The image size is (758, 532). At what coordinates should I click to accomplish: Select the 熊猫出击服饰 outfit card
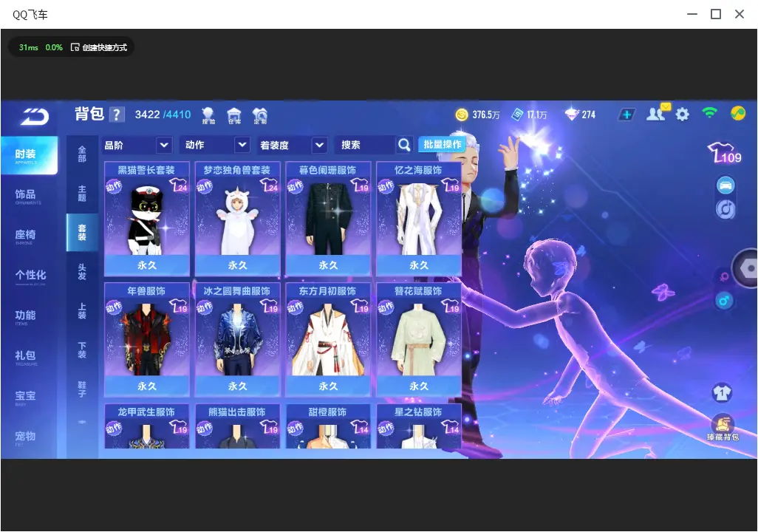point(237,426)
